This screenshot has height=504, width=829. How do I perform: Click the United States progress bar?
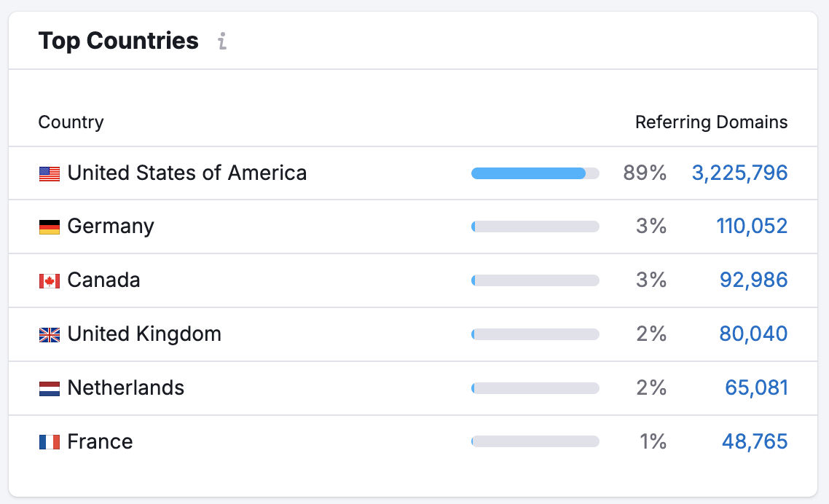click(535, 173)
